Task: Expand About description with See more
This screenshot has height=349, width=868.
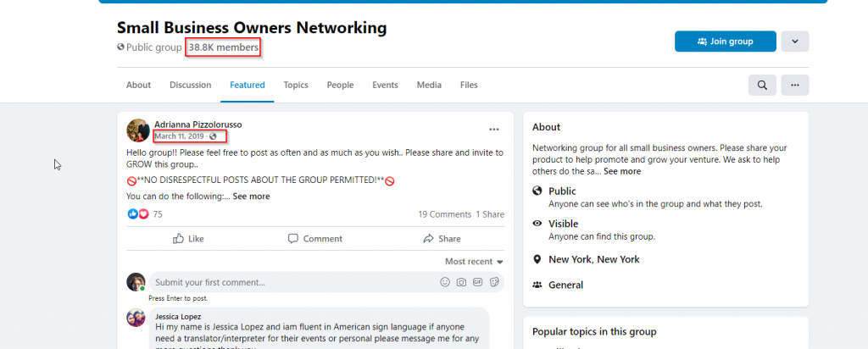Action: point(622,171)
